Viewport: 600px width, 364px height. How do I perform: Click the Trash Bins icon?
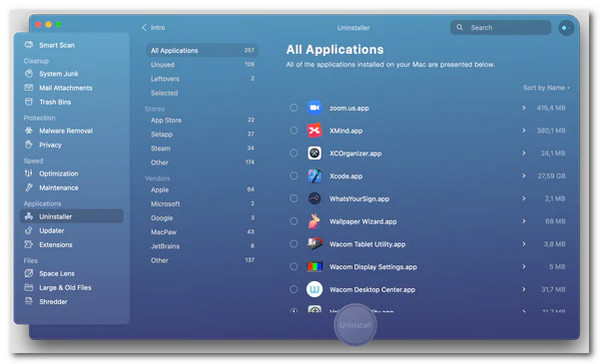tap(29, 102)
